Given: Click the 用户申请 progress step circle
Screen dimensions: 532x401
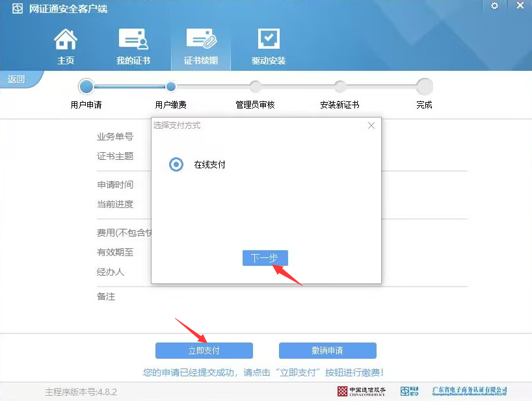Looking at the screenshot, I should (86, 86).
